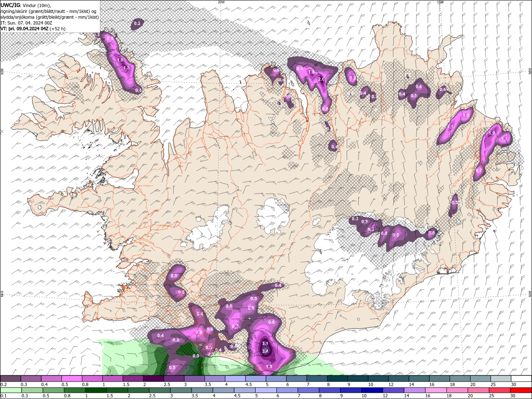
Task: Click the bright pink 0.5 swatch in the snow scale
Action: coord(71,379)
